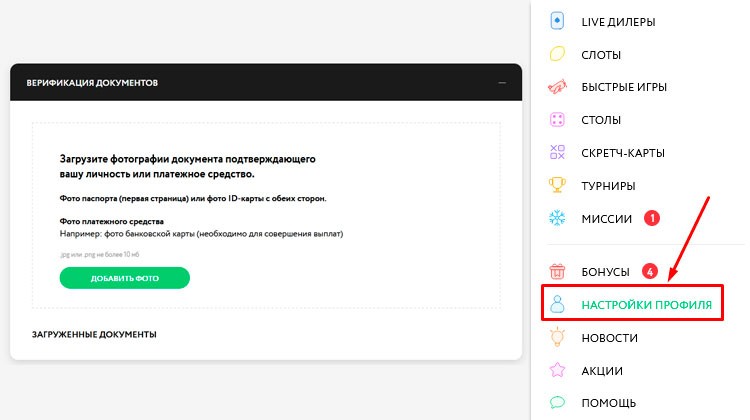
Task: Click the red Бонусы counter badge
Action: (649, 271)
